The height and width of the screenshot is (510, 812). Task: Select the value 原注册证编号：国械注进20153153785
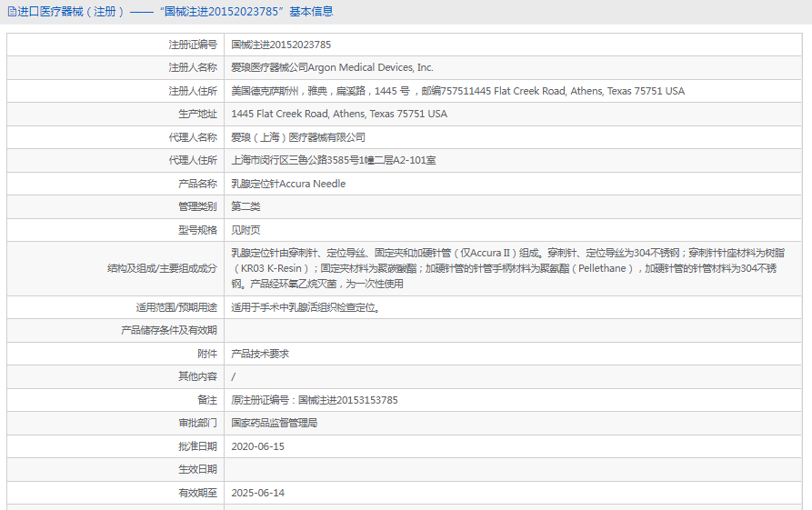(315, 400)
